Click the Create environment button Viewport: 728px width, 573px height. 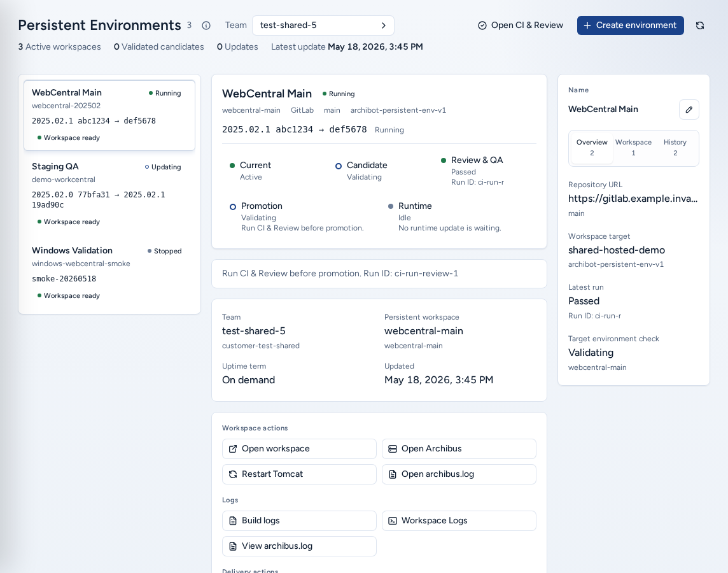[x=631, y=25]
